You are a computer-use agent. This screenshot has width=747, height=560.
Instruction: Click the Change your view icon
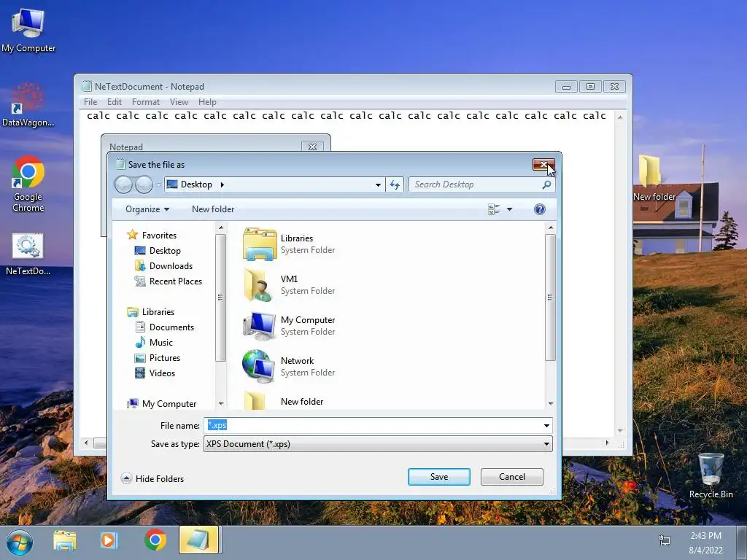(x=494, y=209)
